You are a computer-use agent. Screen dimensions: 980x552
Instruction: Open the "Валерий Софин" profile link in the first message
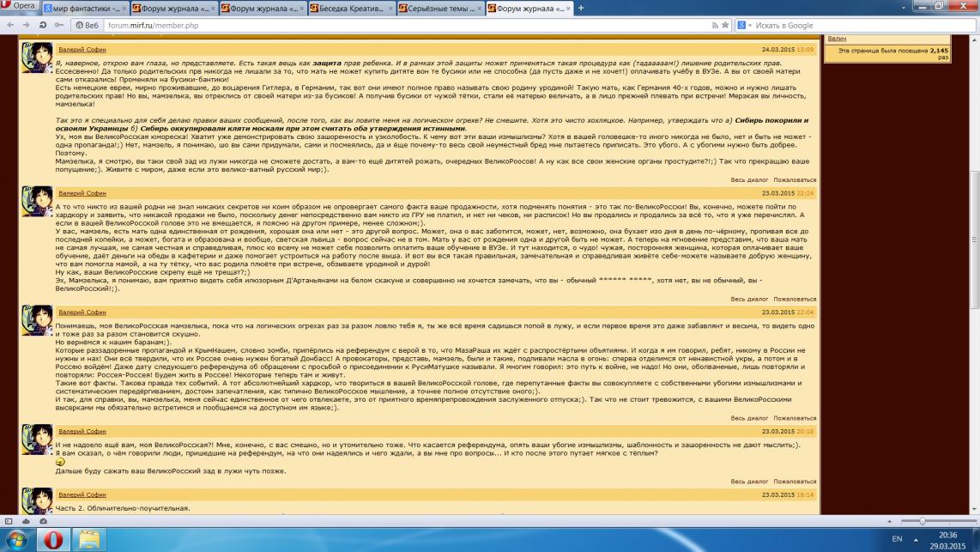pos(82,50)
